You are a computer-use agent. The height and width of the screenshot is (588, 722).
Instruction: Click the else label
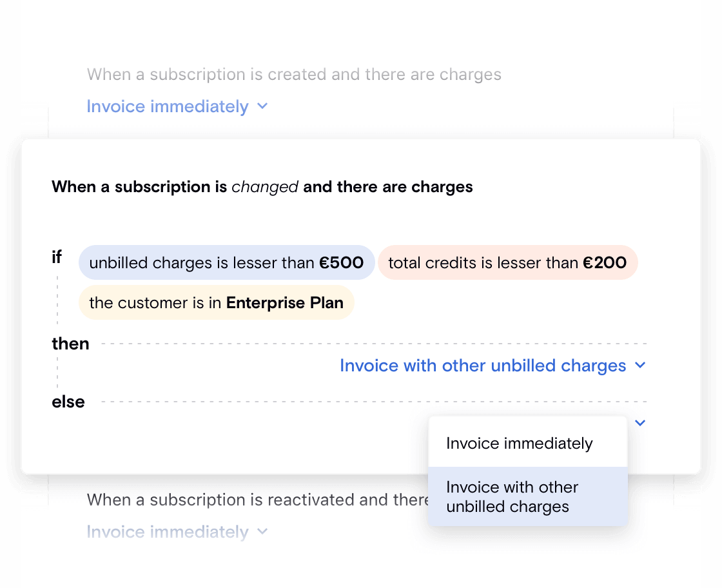(68, 402)
